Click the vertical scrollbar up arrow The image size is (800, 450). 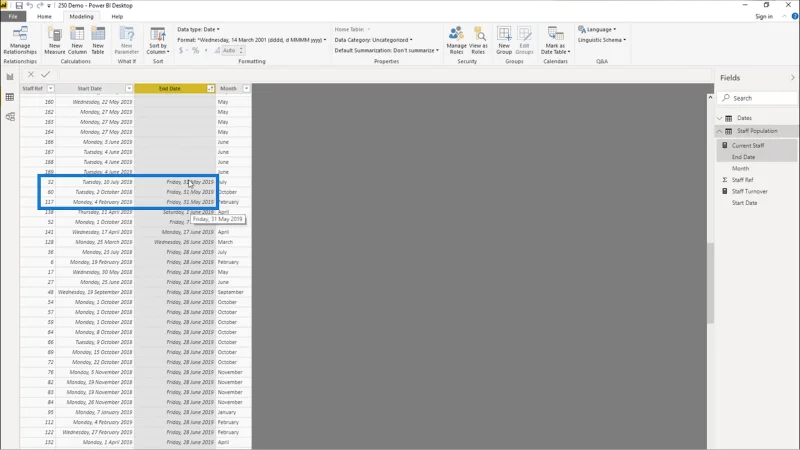click(x=710, y=97)
